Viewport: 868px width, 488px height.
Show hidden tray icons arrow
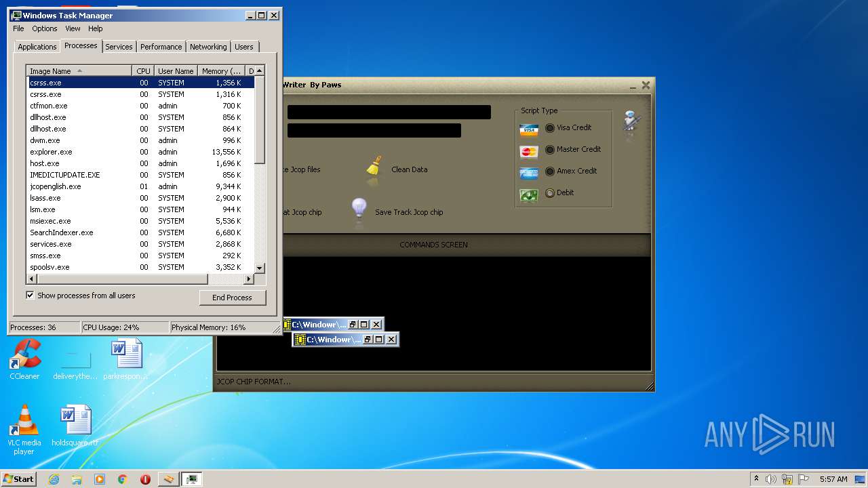(x=756, y=479)
